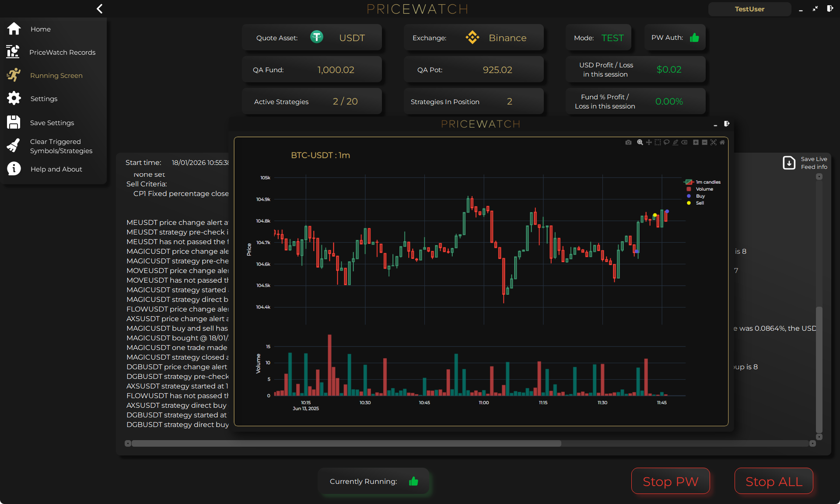Click the Binance exchange logo
This screenshot has width=840, height=504.
click(x=472, y=38)
